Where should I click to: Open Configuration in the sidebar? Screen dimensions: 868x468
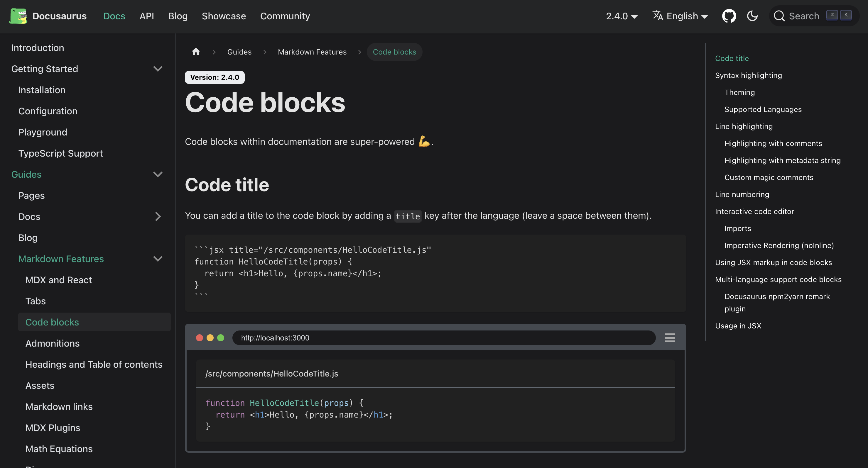pos(48,111)
